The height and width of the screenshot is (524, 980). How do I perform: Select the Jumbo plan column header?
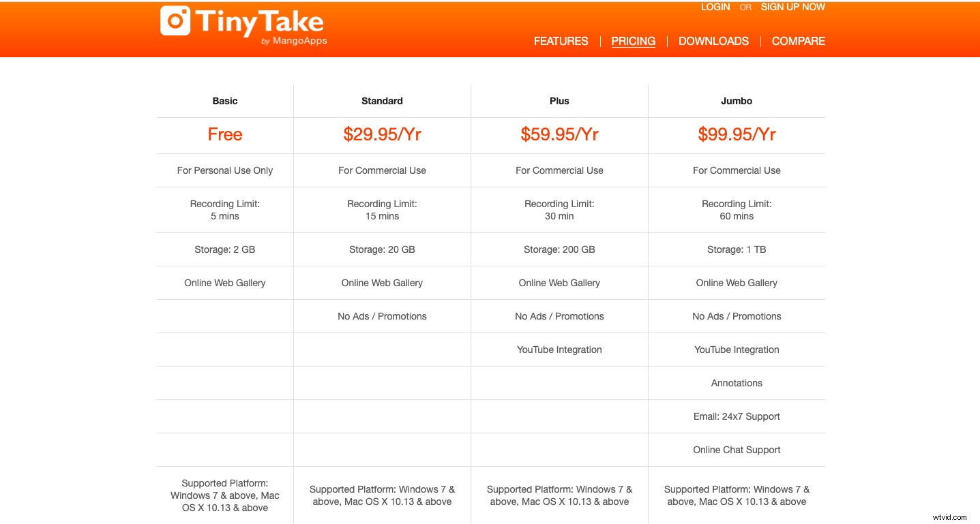click(x=737, y=101)
